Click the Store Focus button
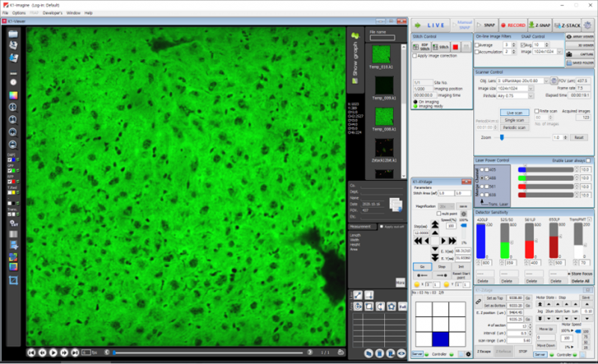Screen dimensions: 598x364 582,274
